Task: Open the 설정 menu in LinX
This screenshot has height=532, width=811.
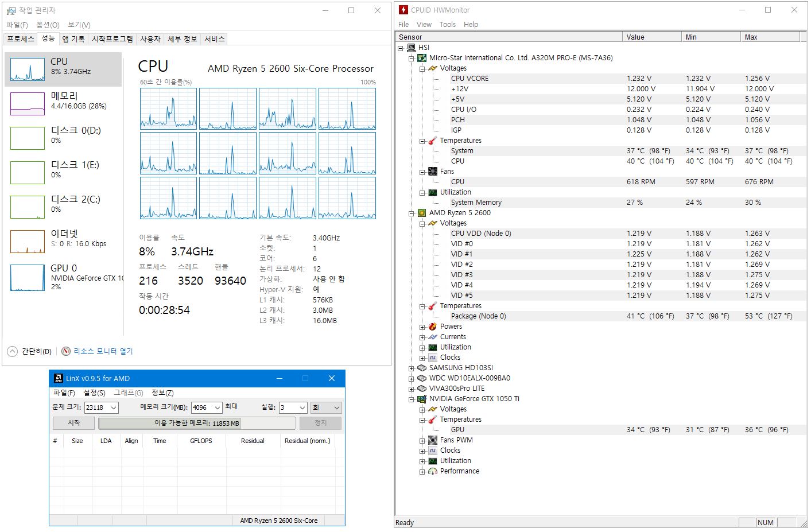Action: pyautogui.click(x=94, y=393)
